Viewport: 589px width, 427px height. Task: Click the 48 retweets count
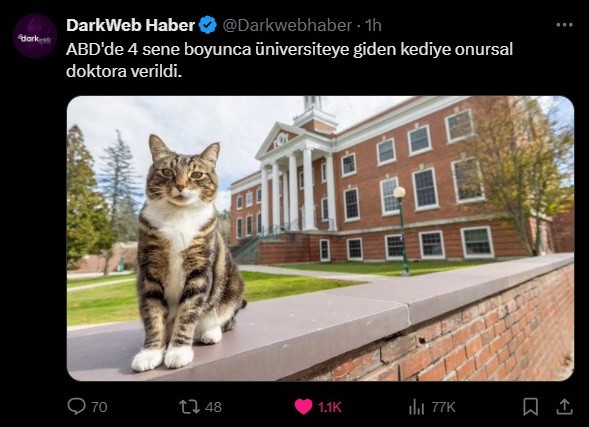(213, 407)
